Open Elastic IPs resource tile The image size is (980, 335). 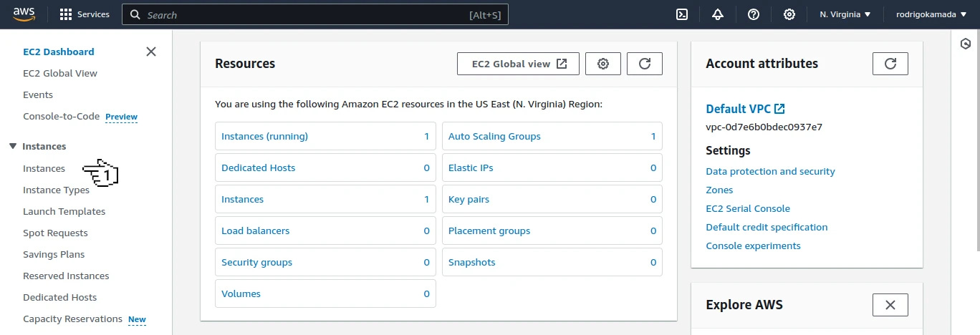click(x=552, y=167)
